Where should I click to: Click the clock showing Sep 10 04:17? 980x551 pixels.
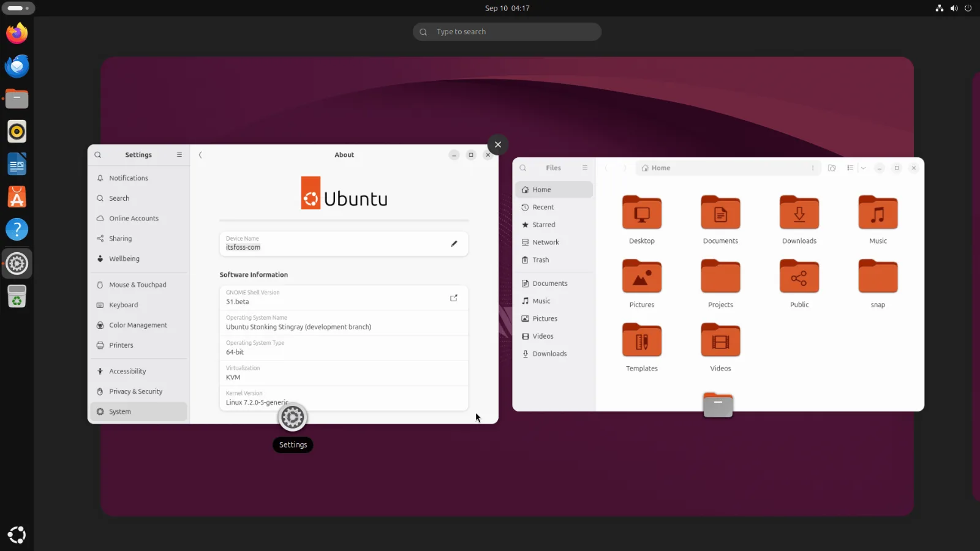507,8
